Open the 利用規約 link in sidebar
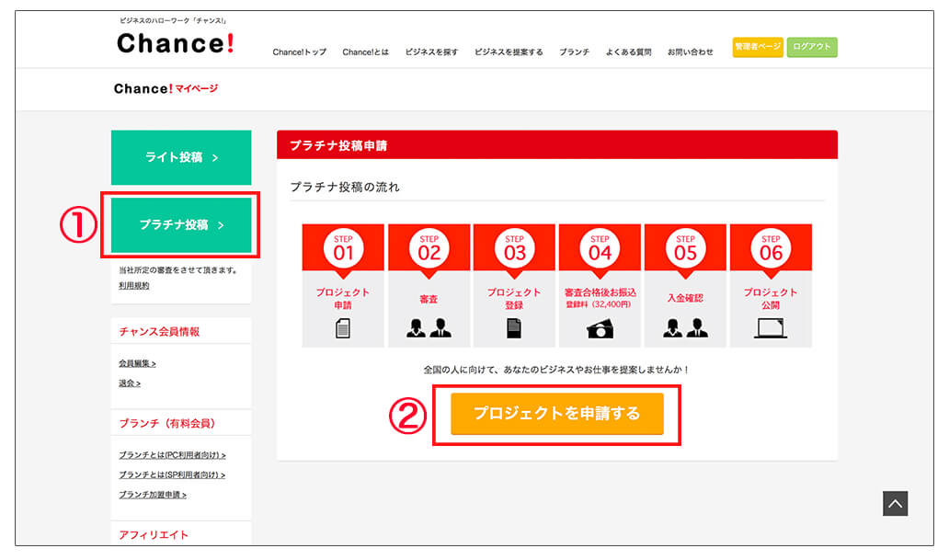This screenshot has width=949, height=560. pyautogui.click(x=134, y=286)
